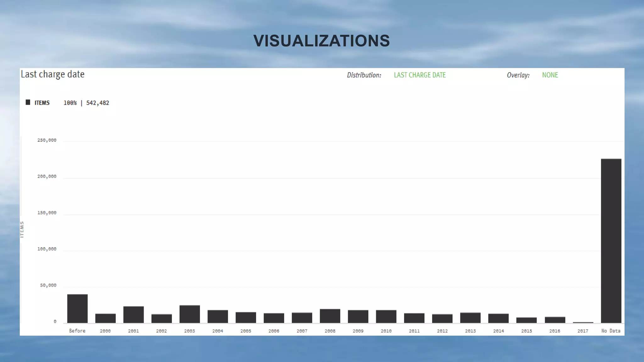This screenshot has width=644, height=362.
Task: Click the '2006' x-axis label
Action: pyautogui.click(x=274, y=331)
